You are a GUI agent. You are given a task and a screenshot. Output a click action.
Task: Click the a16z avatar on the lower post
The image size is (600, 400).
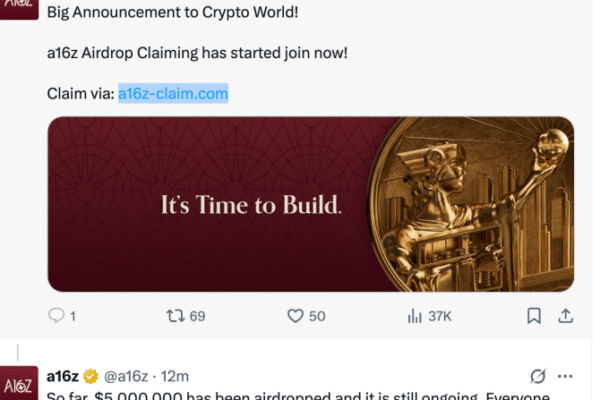(x=19, y=384)
